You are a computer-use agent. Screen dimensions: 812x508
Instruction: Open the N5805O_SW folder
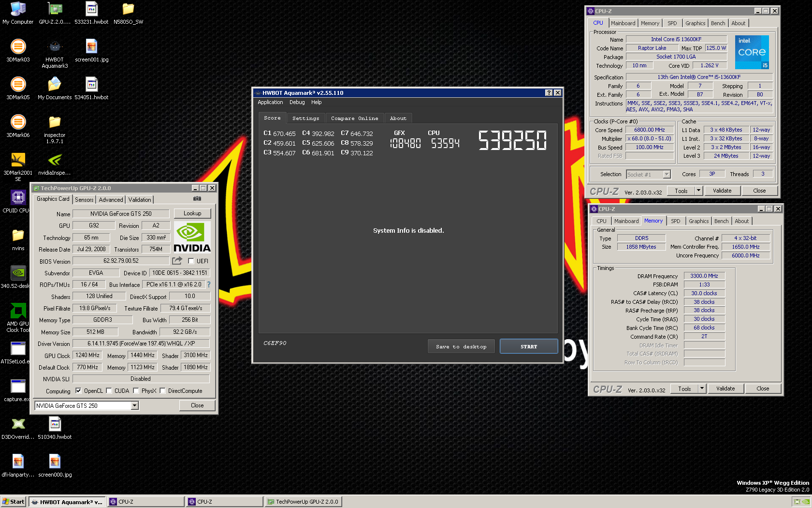tap(128, 13)
